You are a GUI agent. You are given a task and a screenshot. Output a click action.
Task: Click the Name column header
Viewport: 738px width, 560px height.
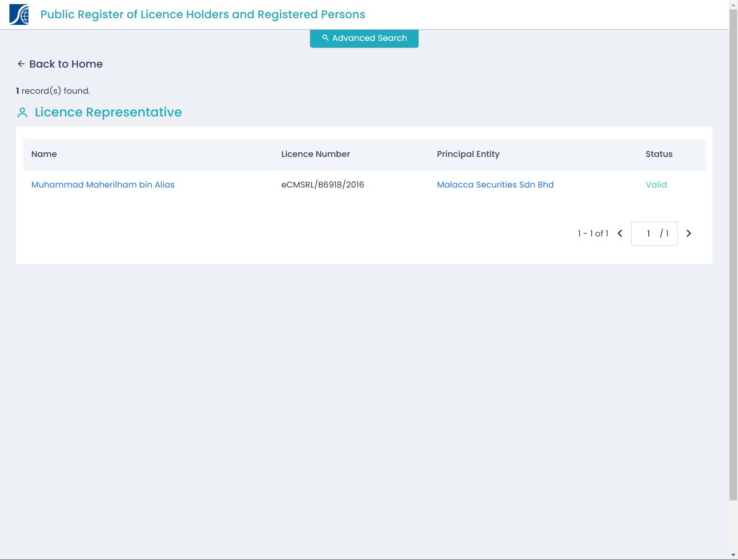[x=44, y=154]
